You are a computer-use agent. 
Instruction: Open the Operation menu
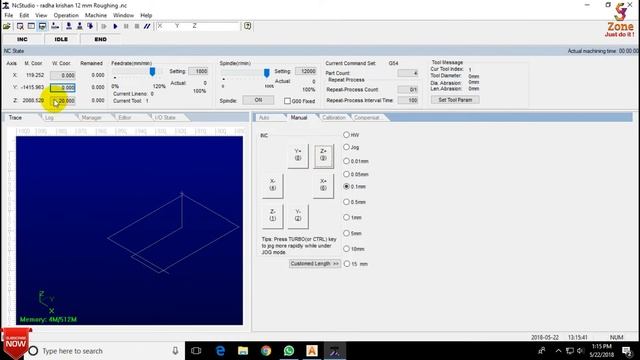click(x=66, y=15)
